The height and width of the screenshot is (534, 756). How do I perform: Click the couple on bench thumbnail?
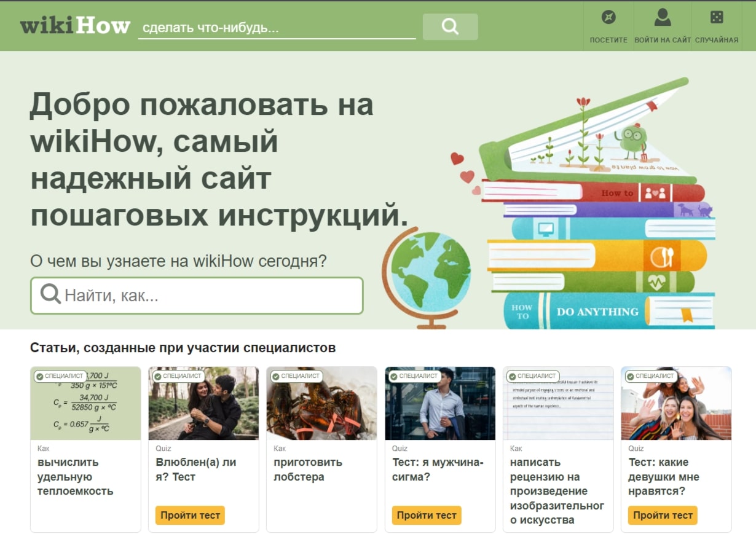pos(203,404)
